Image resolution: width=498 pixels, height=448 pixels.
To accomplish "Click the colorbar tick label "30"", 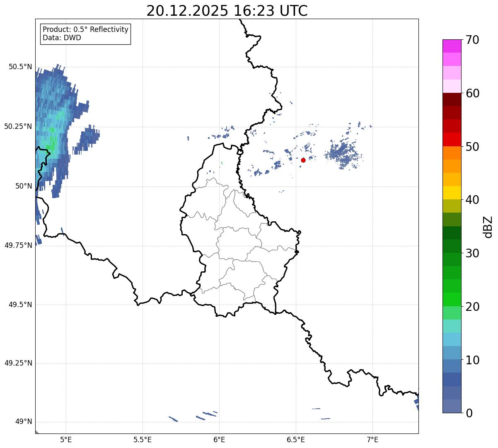I will [x=472, y=253].
